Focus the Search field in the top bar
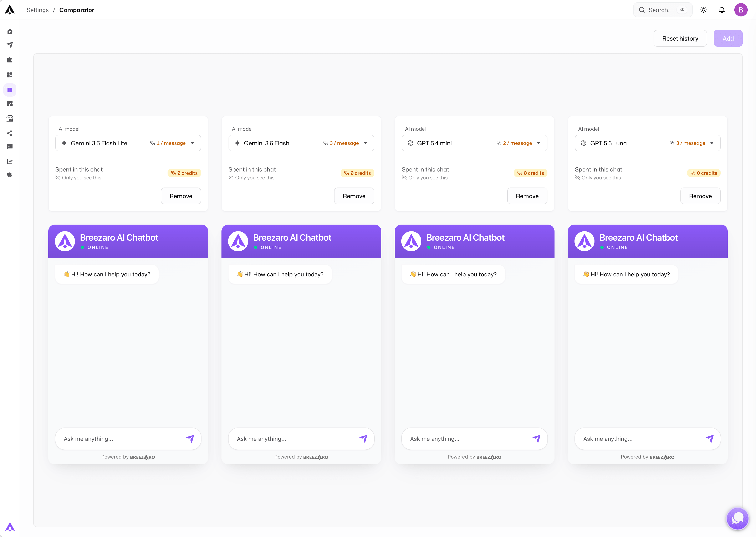 (663, 10)
